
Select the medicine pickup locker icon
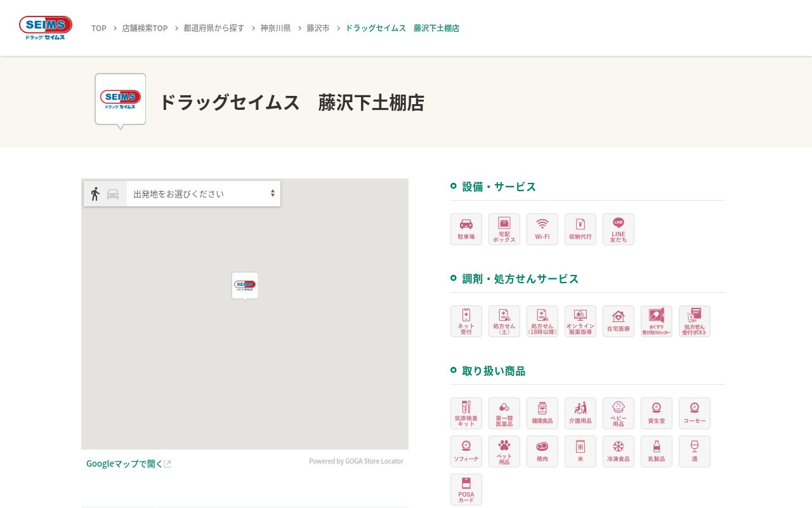click(x=657, y=321)
